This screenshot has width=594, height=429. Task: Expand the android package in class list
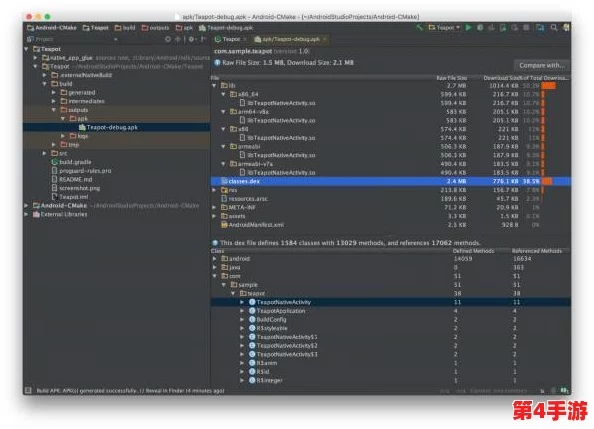click(x=214, y=258)
